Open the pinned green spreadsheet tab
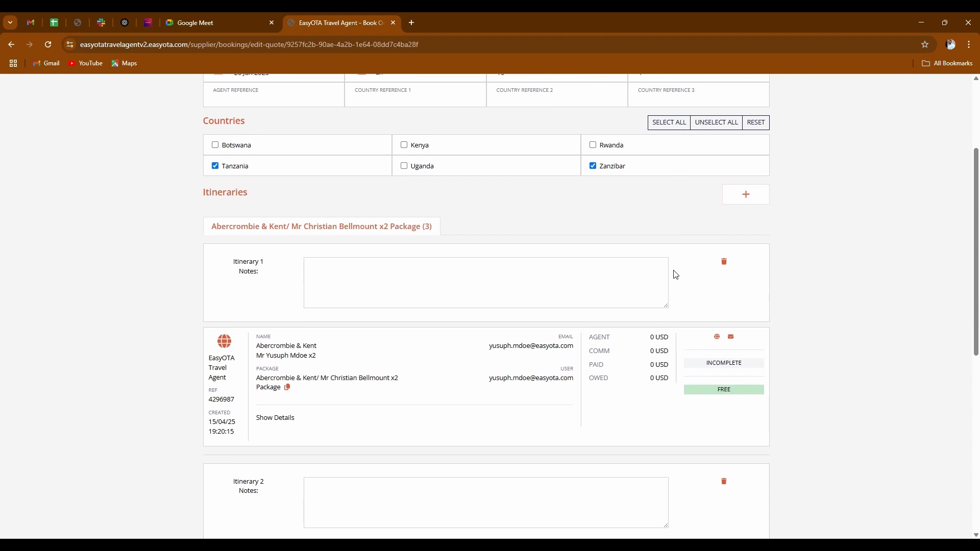The image size is (980, 551). 54,23
